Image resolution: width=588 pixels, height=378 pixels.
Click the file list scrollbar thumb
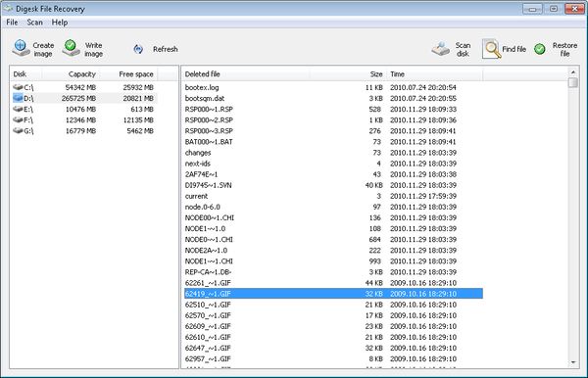573,82
